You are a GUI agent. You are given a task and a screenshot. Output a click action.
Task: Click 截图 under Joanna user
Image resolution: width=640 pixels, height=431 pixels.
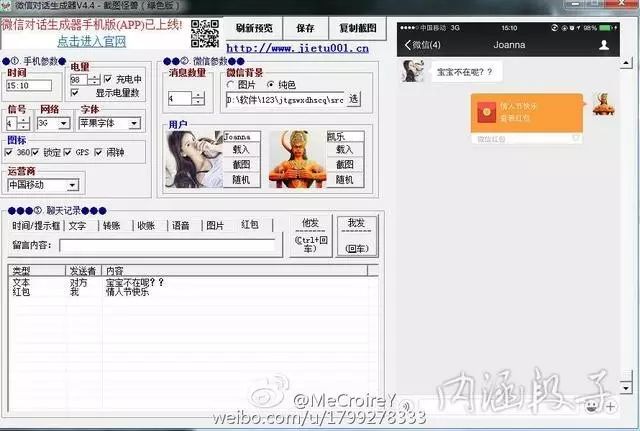(241, 164)
